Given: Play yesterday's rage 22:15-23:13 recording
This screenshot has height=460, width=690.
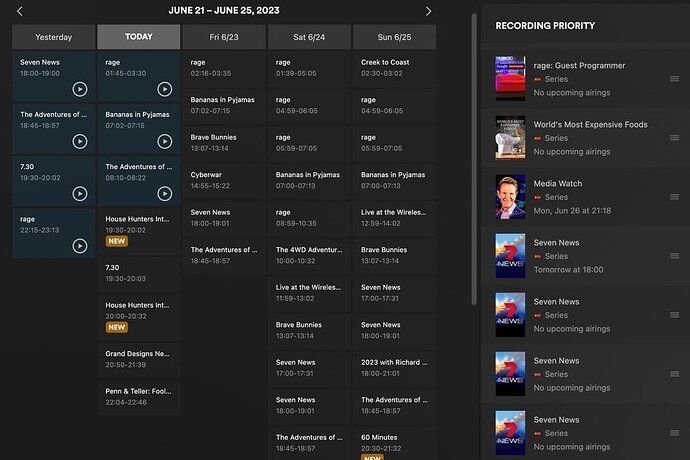Looking at the screenshot, I should point(80,246).
